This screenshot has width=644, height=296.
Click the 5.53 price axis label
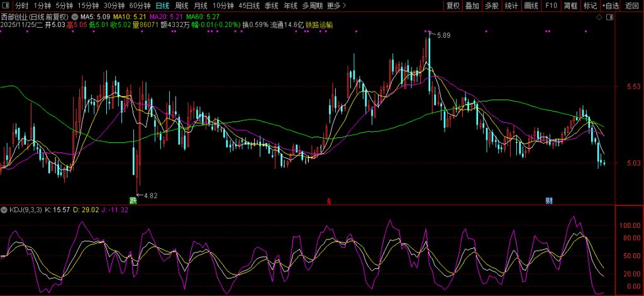633,87
